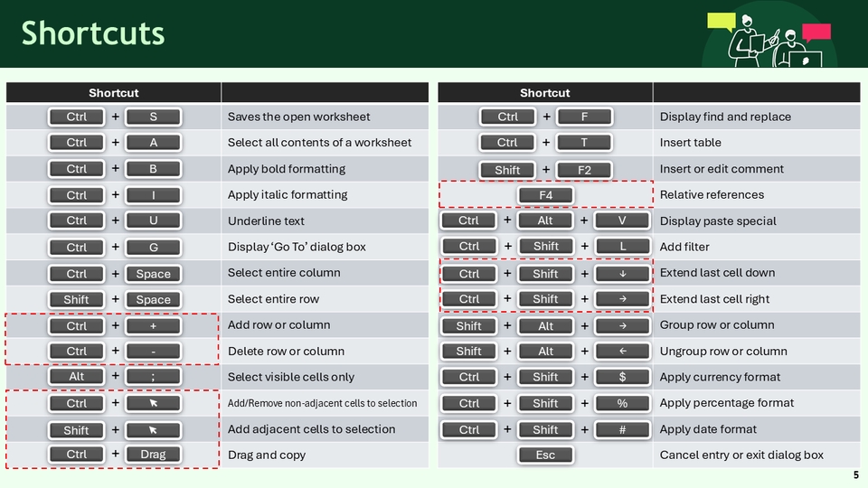Click the 'Shortcut' header of the left table
This screenshot has width=868, height=488.
(x=114, y=93)
